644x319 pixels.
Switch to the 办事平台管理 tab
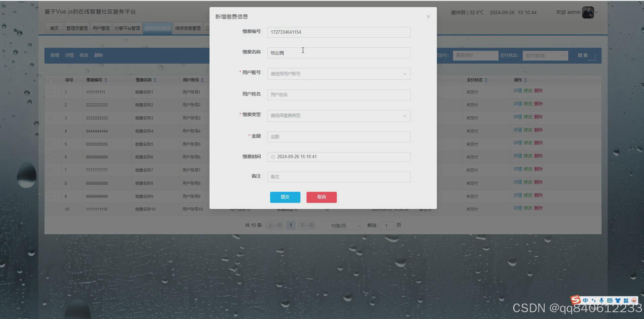click(127, 28)
